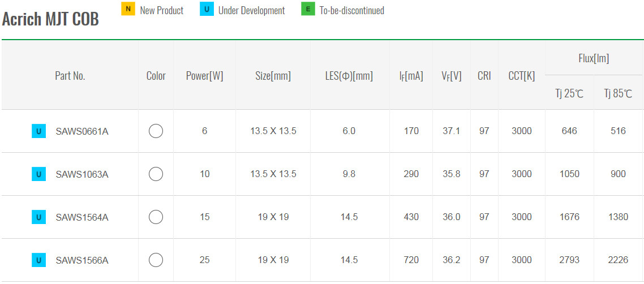Click power value 6 for SAWS0661A
The image size is (644, 284).
pyautogui.click(x=204, y=131)
